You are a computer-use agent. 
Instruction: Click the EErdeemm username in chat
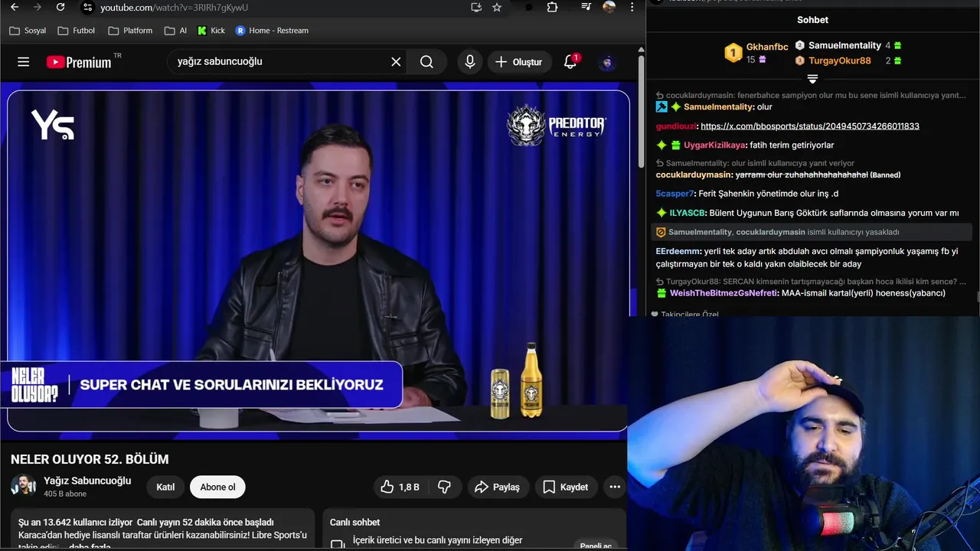pos(678,251)
